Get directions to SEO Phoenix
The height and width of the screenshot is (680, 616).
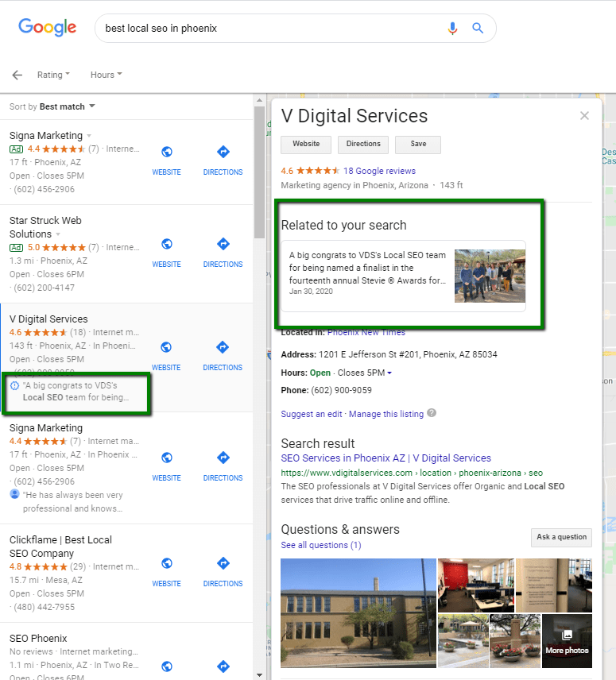223,666
